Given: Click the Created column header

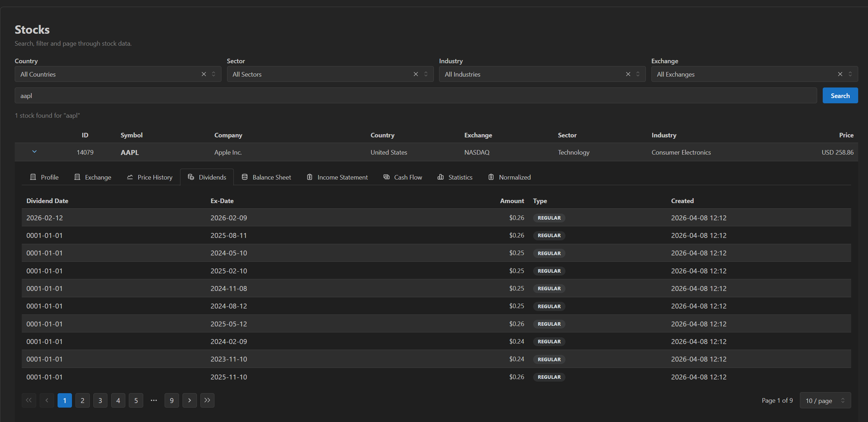Looking at the screenshot, I should (x=682, y=201).
